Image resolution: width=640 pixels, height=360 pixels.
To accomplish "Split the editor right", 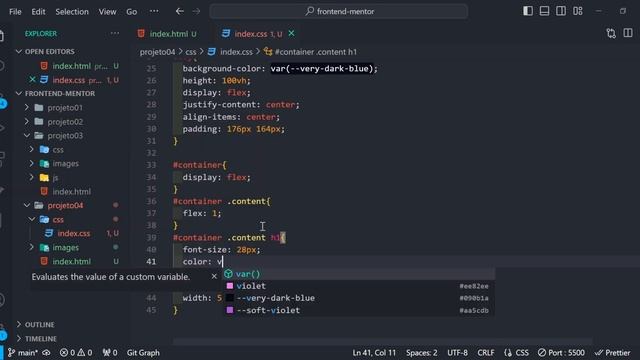I will click(x=628, y=33).
